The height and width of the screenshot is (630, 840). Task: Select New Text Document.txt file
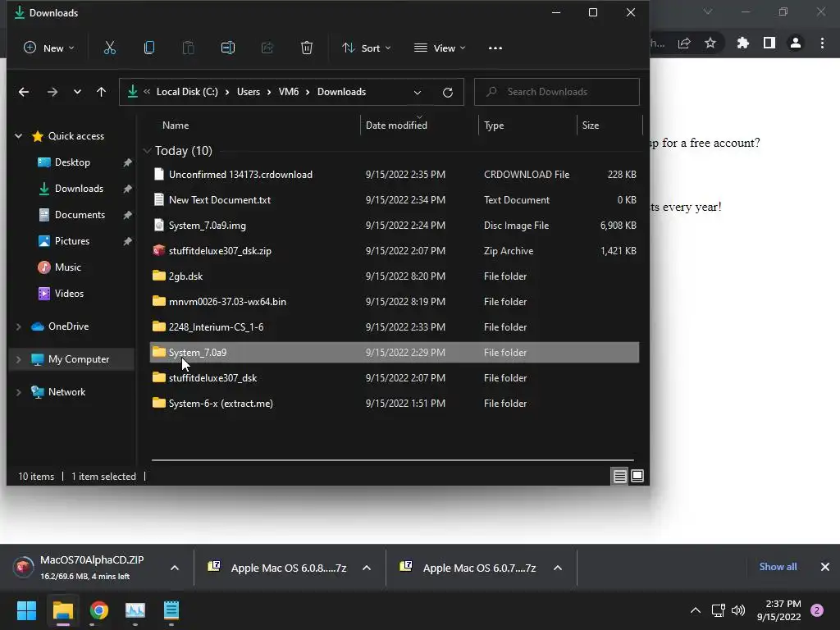click(x=395, y=200)
